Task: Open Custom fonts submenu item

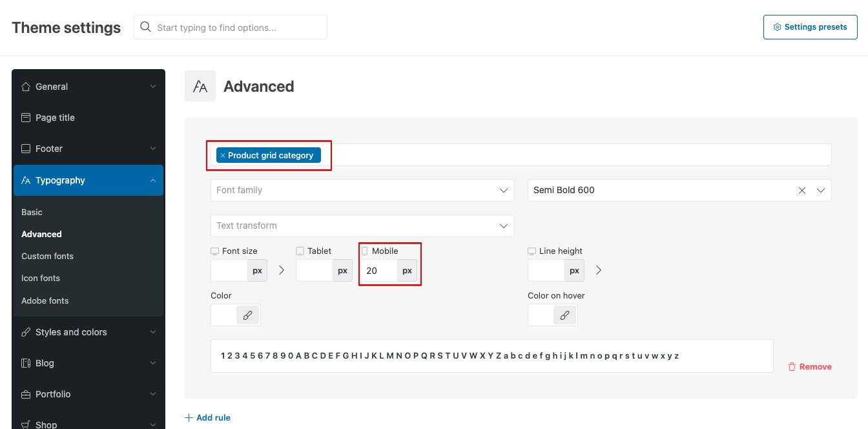Action: coord(48,256)
